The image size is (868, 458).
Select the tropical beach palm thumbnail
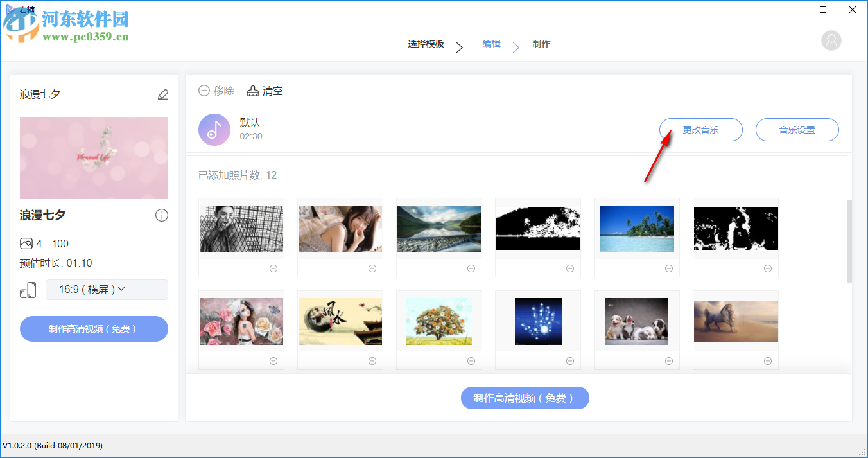pos(637,229)
